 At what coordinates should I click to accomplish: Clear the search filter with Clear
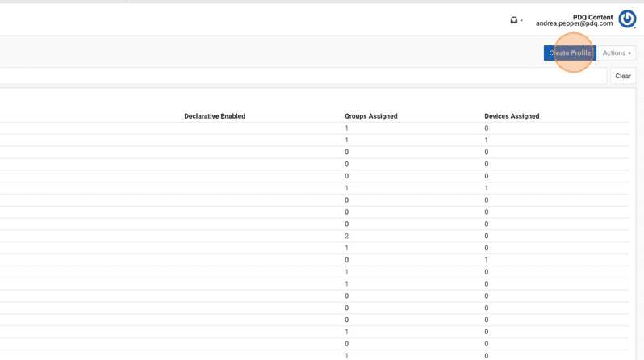point(623,76)
